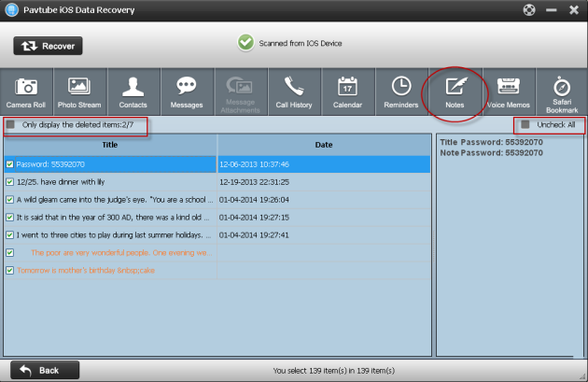Image resolution: width=588 pixels, height=382 pixels.
Task: Uncheck the wild gleam judge's eye note checkbox
Action: click(9, 200)
